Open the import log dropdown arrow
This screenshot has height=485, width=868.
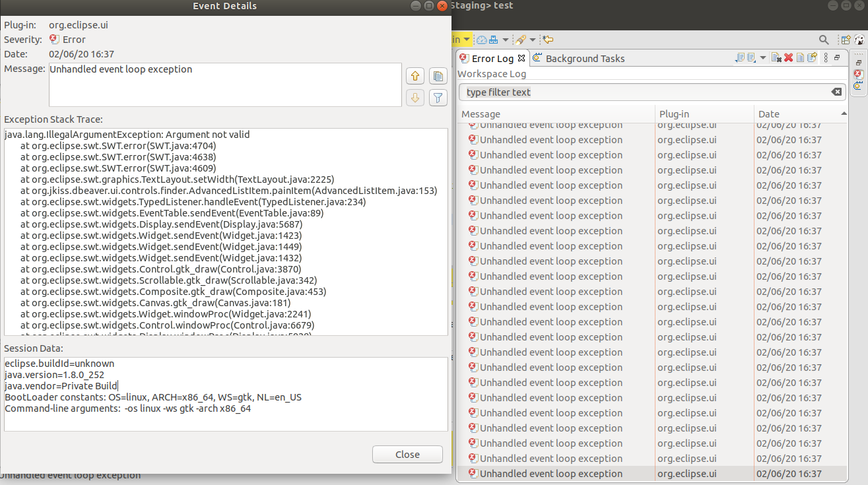(763, 57)
